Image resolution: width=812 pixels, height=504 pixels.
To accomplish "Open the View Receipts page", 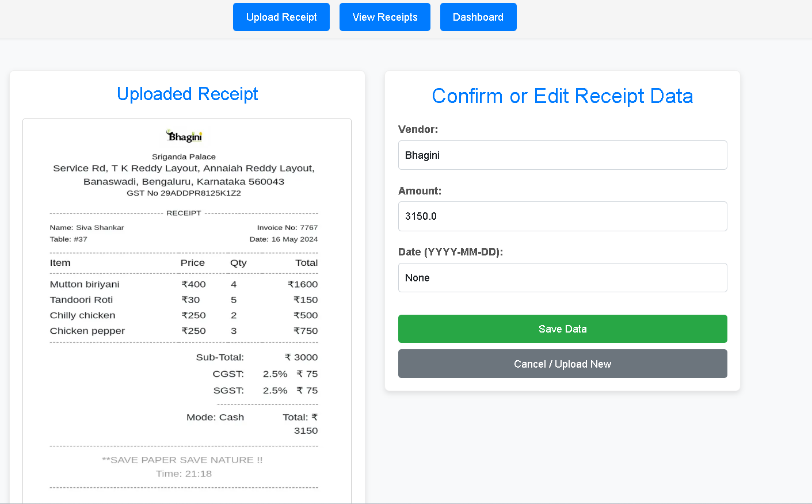I will coord(384,17).
